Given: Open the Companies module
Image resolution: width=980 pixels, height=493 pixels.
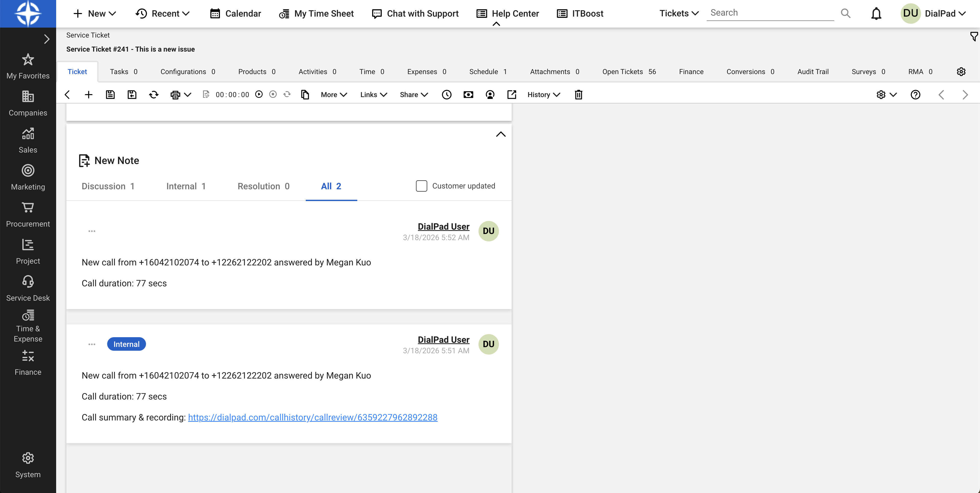Looking at the screenshot, I should (28, 103).
